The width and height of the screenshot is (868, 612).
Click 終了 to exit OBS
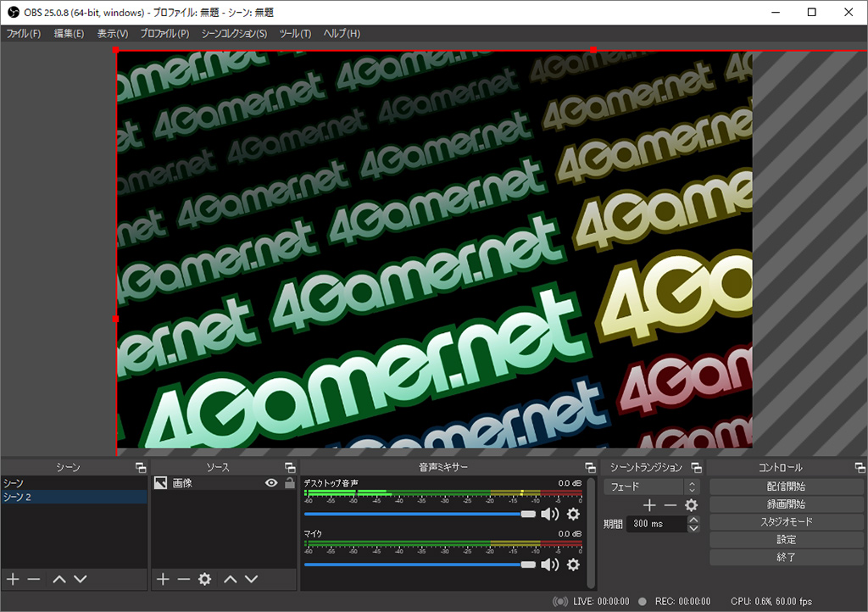pos(786,557)
